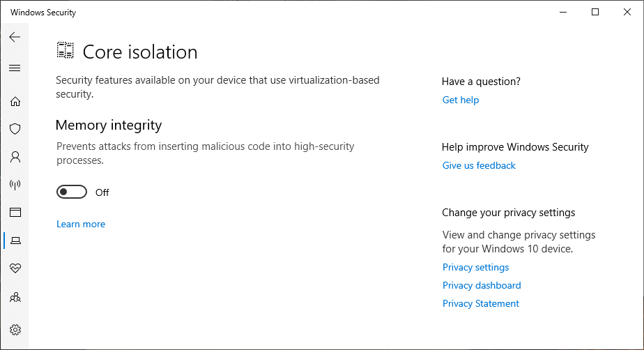644x350 pixels.
Task: Open Settings gear icon in sidebar
Action: tap(15, 330)
